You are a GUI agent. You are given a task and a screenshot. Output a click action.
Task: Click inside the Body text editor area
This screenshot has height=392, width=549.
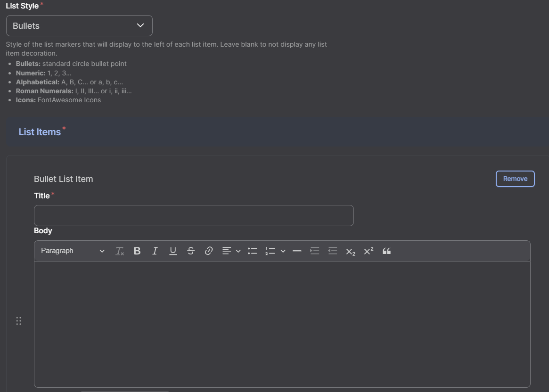[x=282, y=324]
